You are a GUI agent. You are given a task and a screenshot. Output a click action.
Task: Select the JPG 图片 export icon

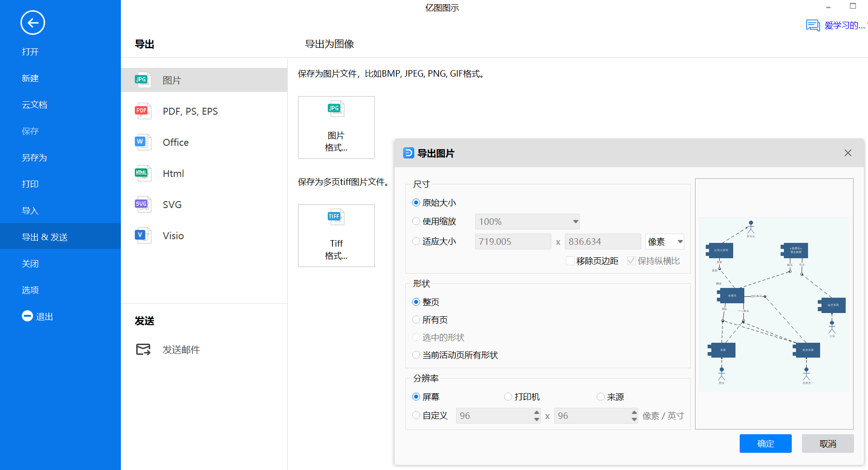point(142,80)
